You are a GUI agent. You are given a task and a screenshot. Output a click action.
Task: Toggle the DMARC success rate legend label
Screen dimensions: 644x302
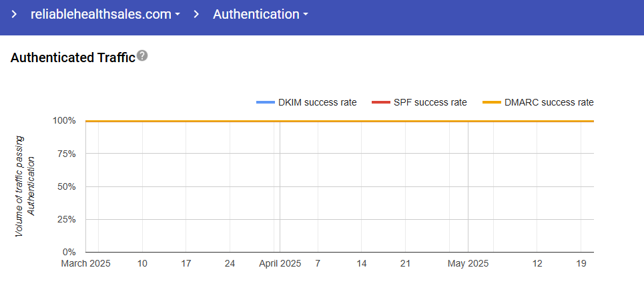click(x=548, y=102)
